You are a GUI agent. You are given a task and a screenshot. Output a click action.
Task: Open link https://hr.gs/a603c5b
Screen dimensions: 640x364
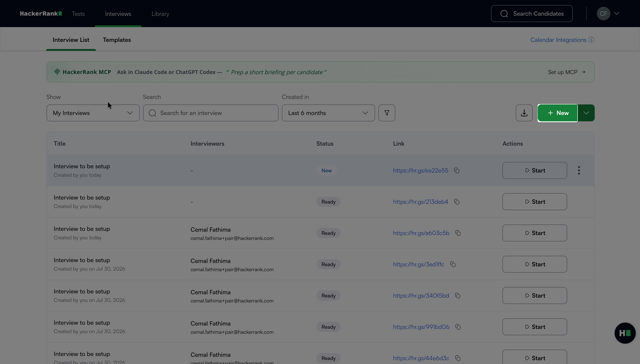click(421, 233)
